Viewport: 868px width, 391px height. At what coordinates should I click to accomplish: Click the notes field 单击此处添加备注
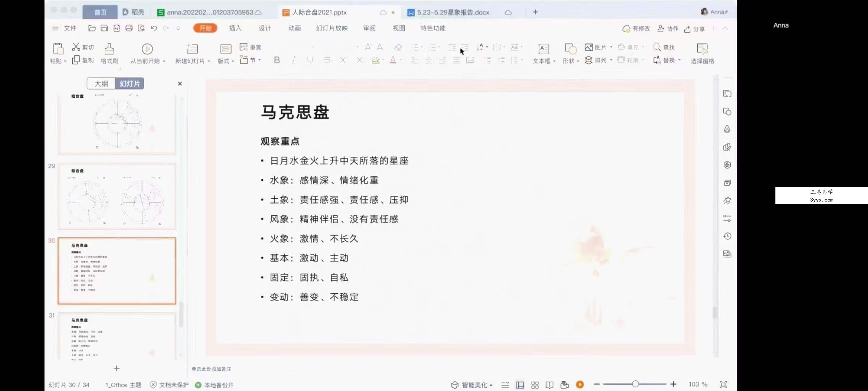212,369
